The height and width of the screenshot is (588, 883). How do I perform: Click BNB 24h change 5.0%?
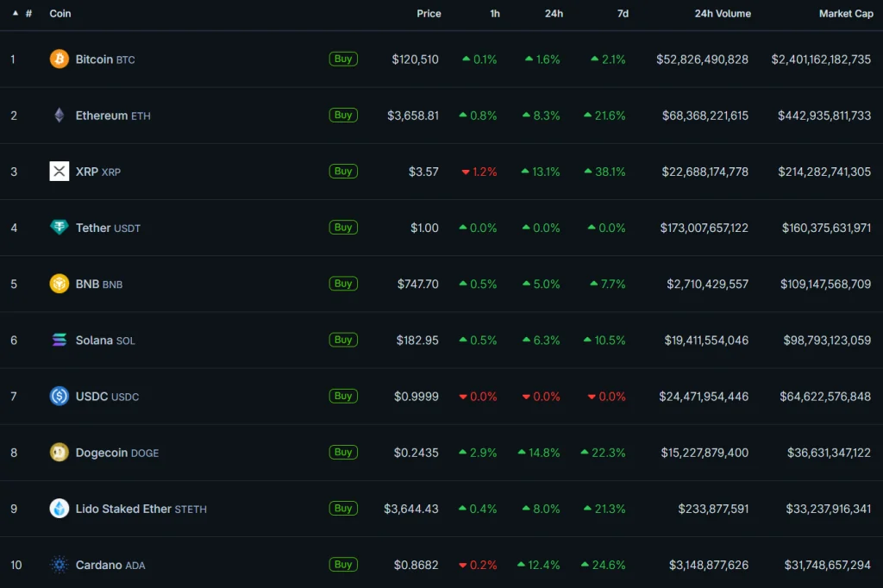542,284
